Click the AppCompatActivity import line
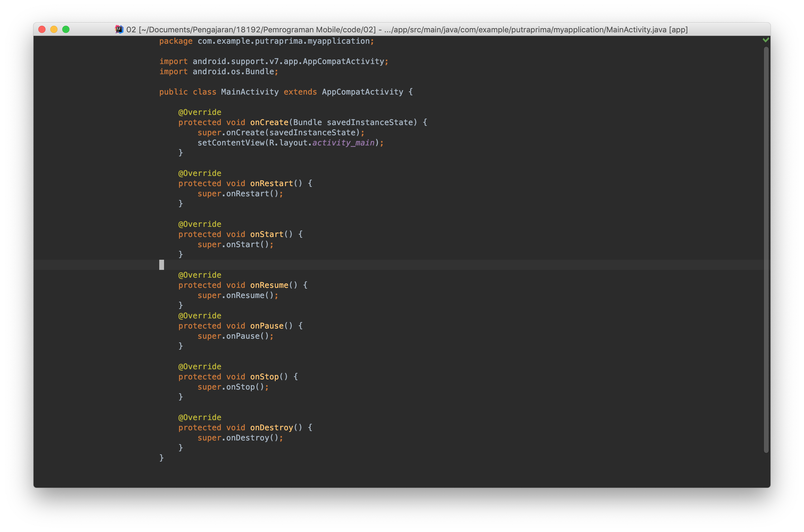This screenshot has width=804, height=532. [x=274, y=61]
